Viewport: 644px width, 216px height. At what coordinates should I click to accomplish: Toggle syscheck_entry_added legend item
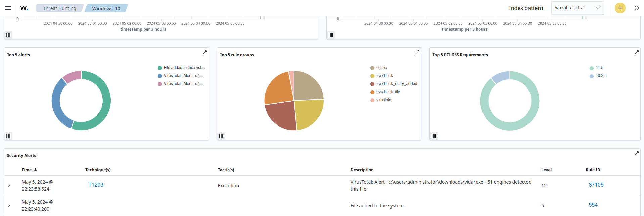(396, 84)
